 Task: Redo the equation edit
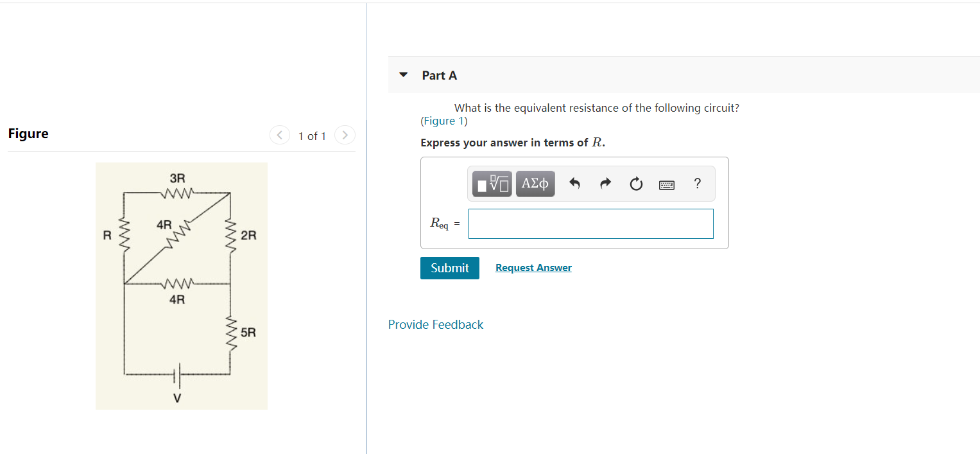point(605,184)
